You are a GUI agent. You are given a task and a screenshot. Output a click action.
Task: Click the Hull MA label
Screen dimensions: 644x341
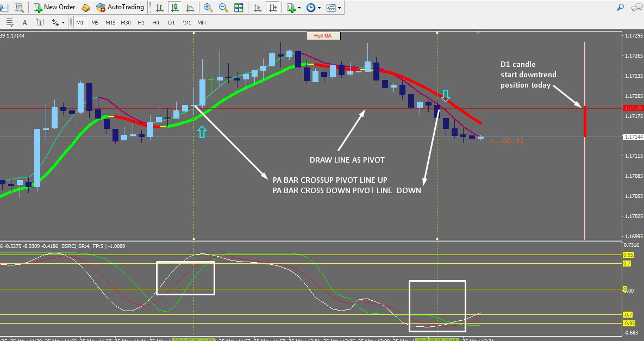pos(323,36)
